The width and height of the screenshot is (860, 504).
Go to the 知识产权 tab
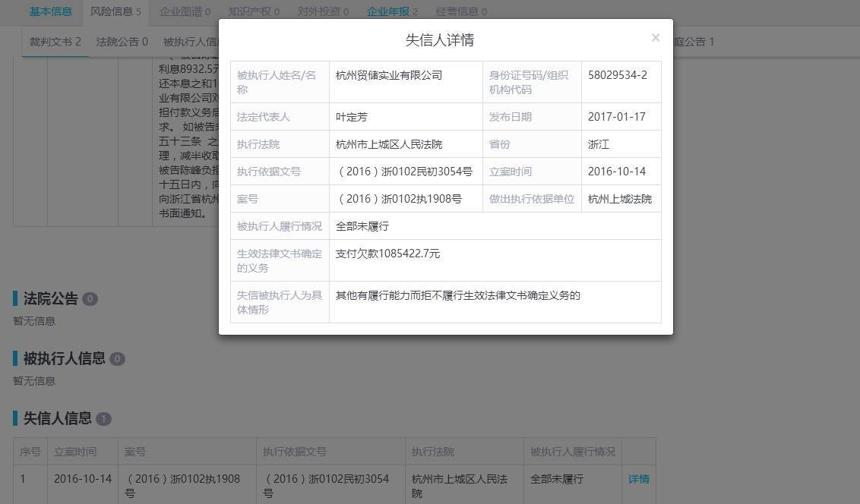tap(254, 11)
